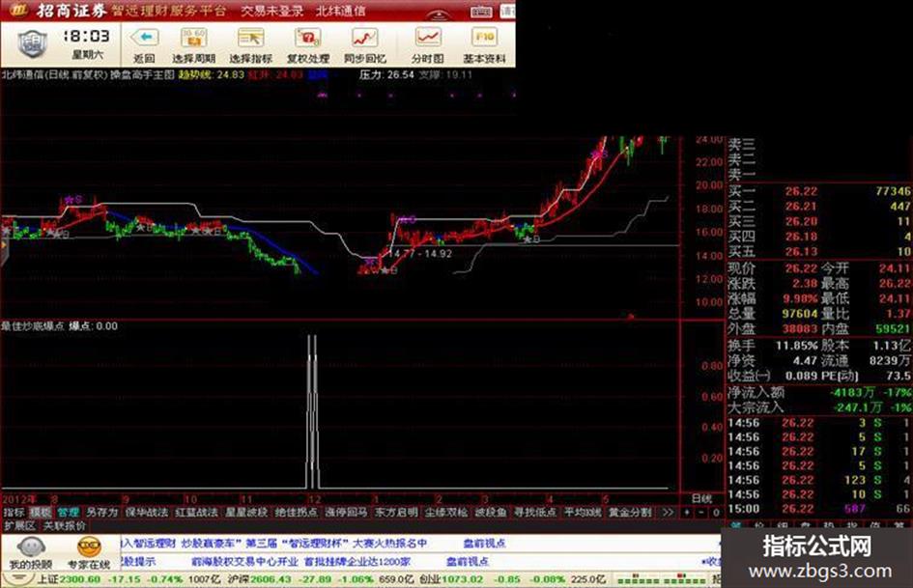
Task: Open the 关联报价 tab
Action: click(x=65, y=526)
